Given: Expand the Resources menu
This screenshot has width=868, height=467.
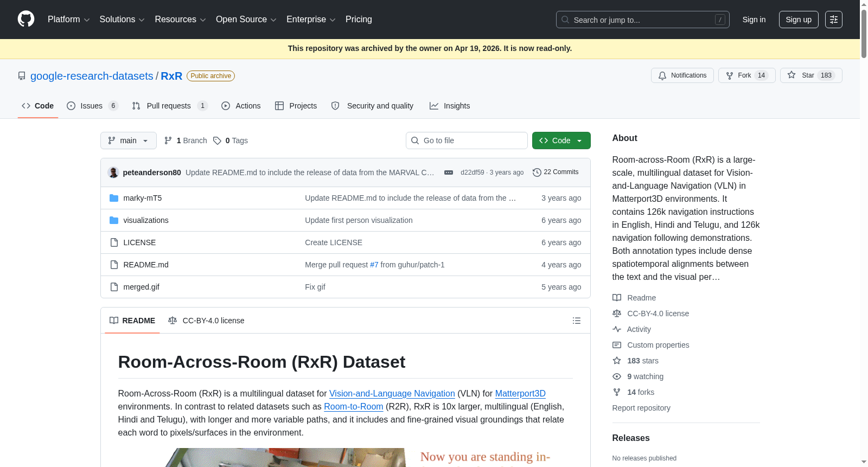Looking at the screenshot, I should pyautogui.click(x=180, y=20).
